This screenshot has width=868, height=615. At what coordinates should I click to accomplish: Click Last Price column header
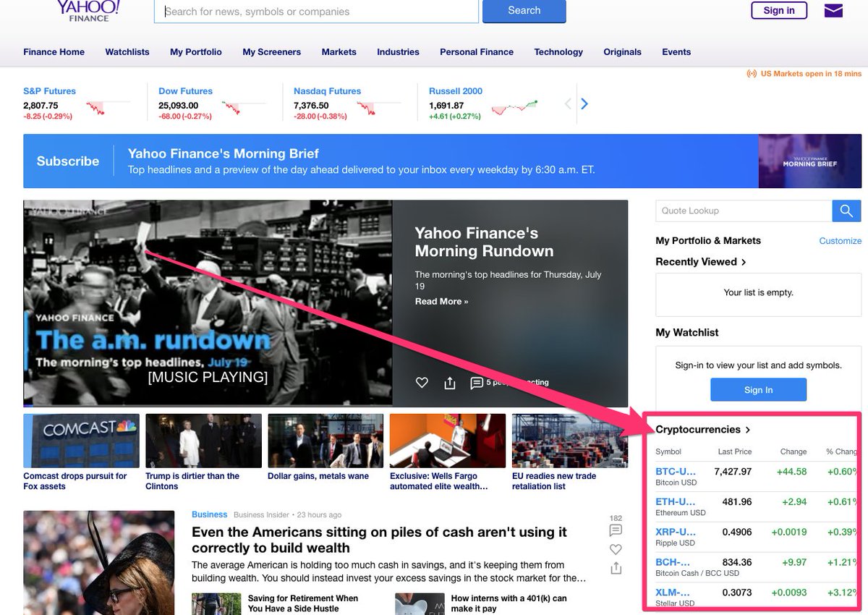[x=734, y=451]
